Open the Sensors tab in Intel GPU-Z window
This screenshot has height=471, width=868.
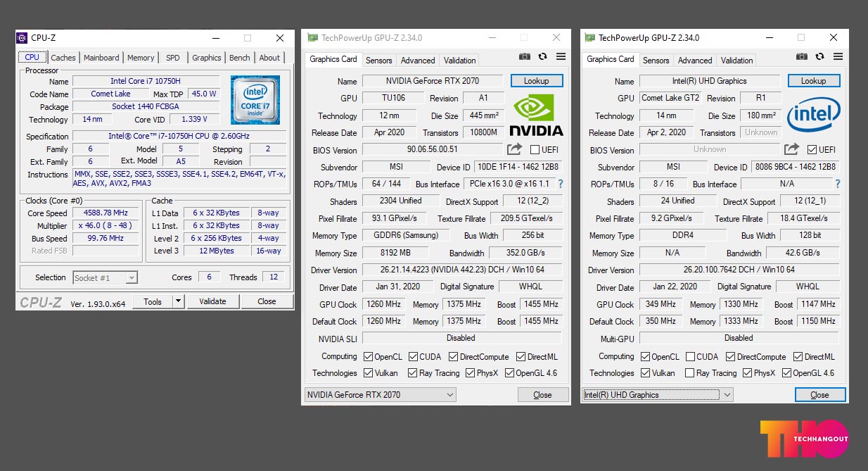(656, 61)
